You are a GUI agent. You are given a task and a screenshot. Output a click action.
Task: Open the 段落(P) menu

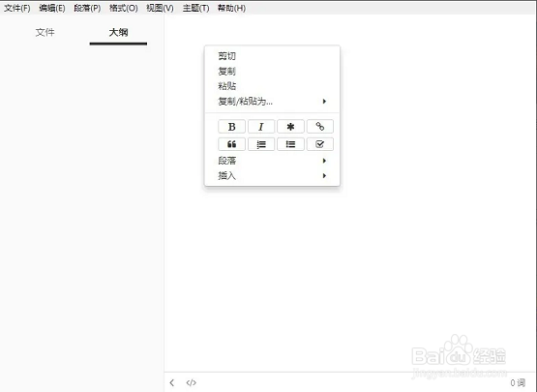[87, 8]
